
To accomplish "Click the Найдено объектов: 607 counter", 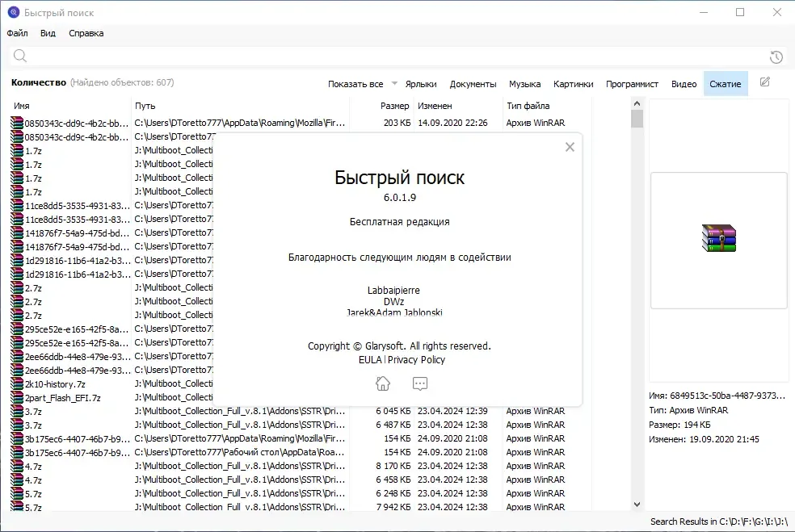I will point(122,82).
